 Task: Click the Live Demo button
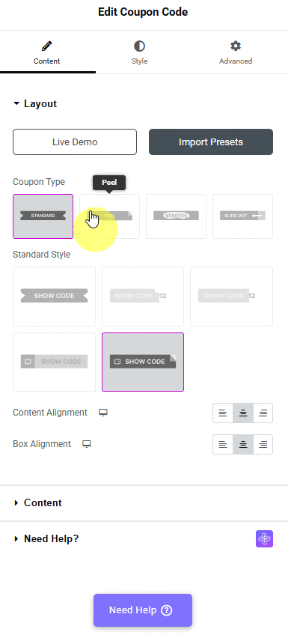[75, 142]
